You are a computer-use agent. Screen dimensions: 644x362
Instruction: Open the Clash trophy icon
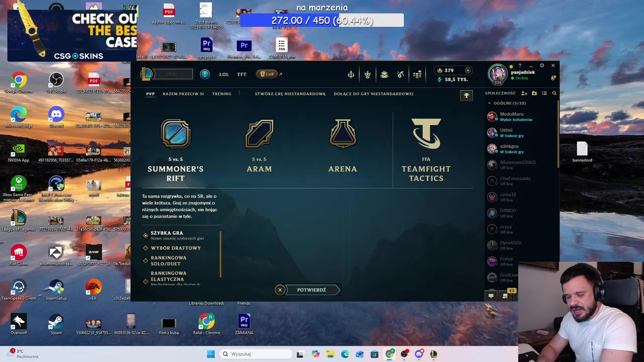[x=466, y=95]
